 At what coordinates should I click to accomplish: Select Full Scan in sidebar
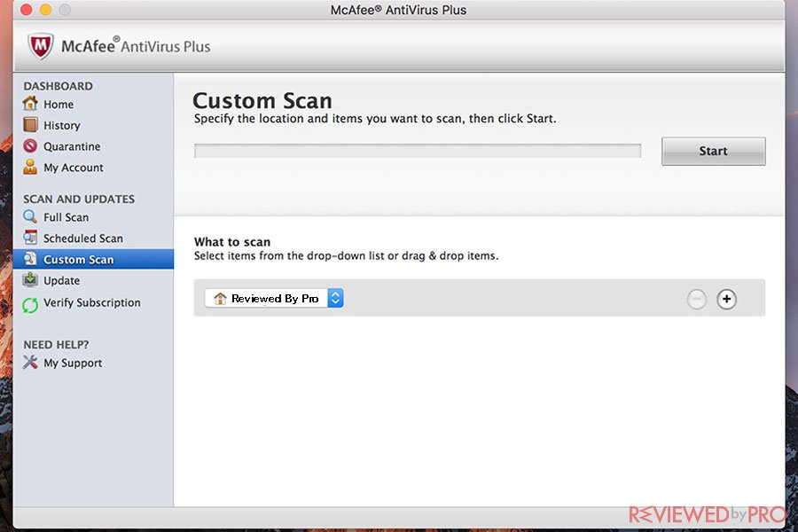point(66,217)
